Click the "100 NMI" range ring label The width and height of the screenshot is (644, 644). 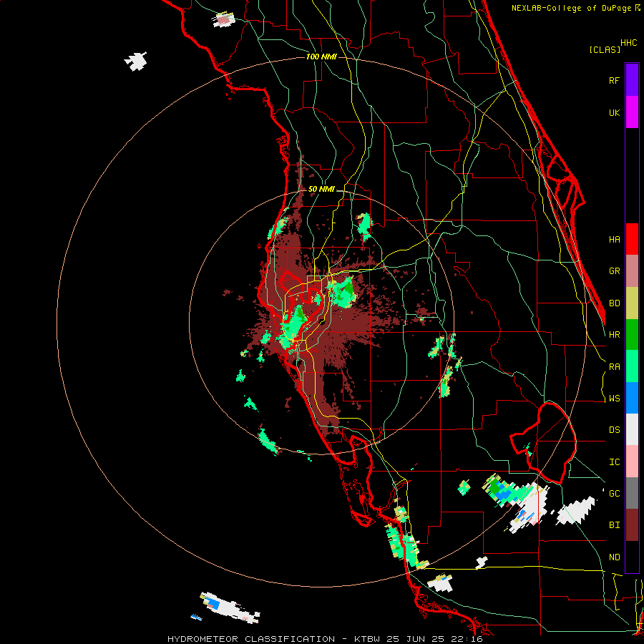(321, 57)
